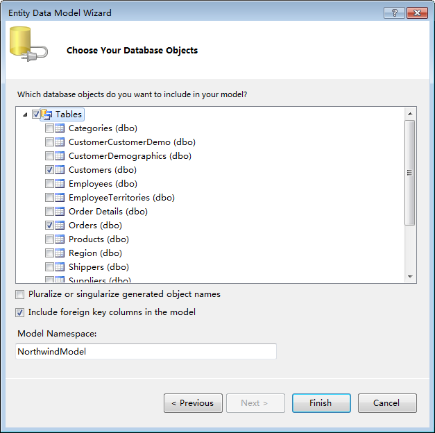Select the Region (dbo) row text

point(95,253)
